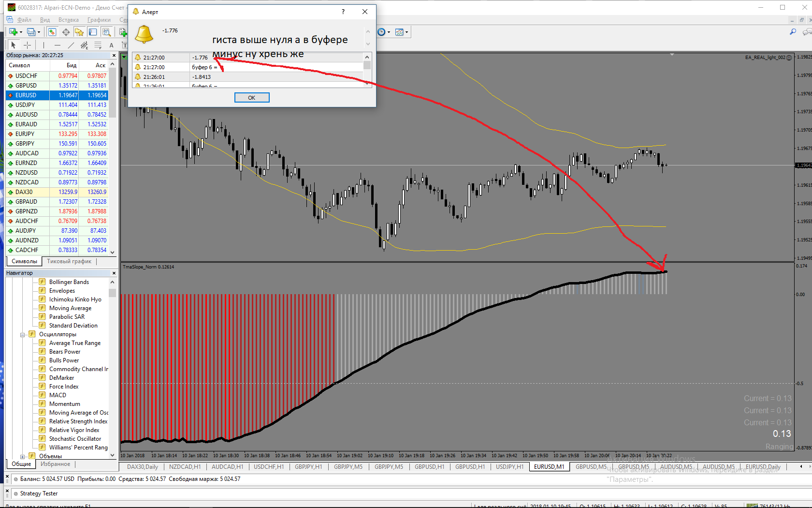Click the search magnifier icon top right

point(793,32)
